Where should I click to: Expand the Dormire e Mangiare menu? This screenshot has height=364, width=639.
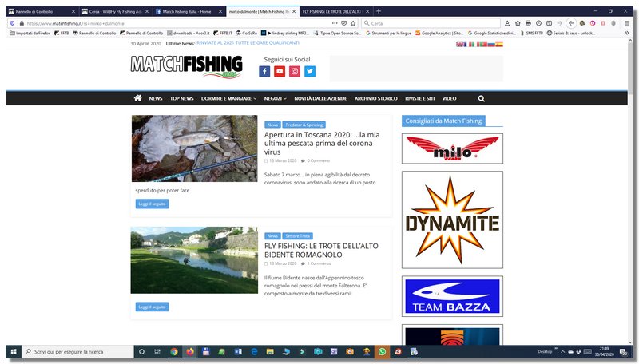[x=228, y=98]
